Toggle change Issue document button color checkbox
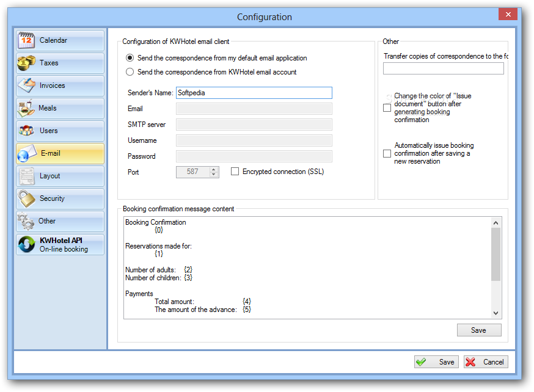 click(x=387, y=107)
